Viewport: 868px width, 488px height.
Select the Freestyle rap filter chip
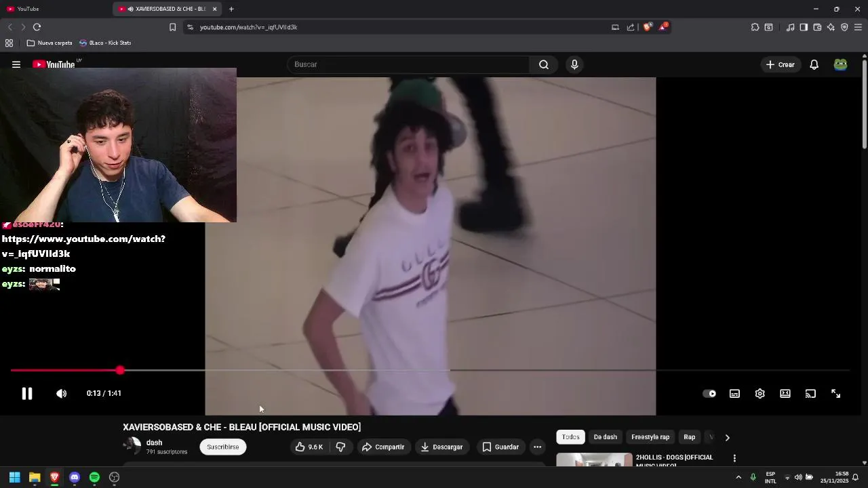tap(650, 437)
